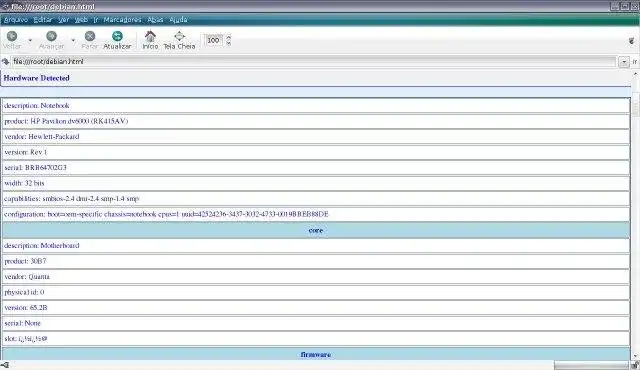Go to the Início home icon
The height and width of the screenshot is (370, 640).
click(x=150, y=36)
